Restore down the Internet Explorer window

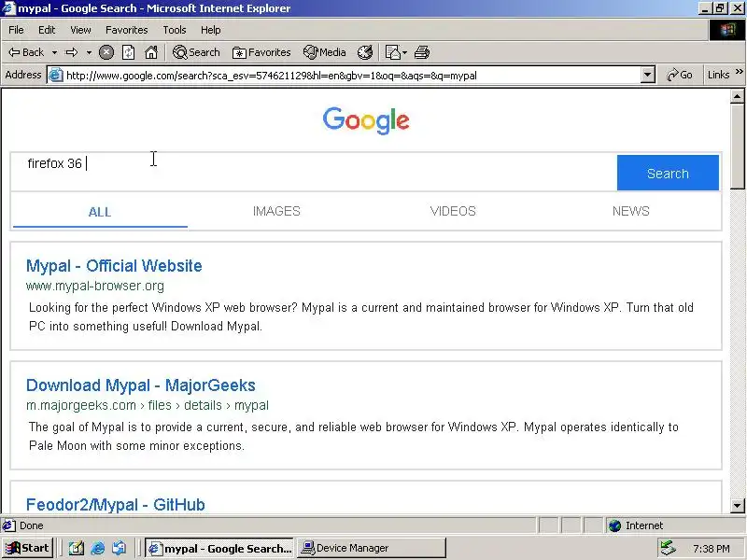point(718,8)
